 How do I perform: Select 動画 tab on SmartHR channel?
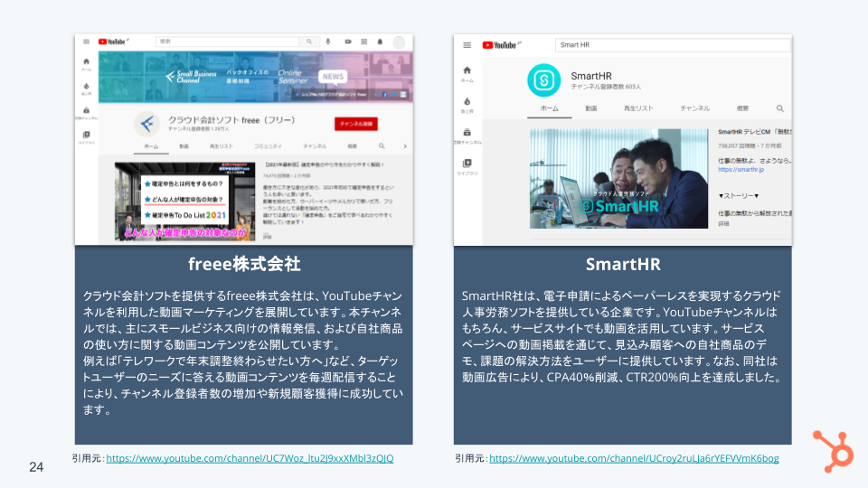[x=591, y=108]
